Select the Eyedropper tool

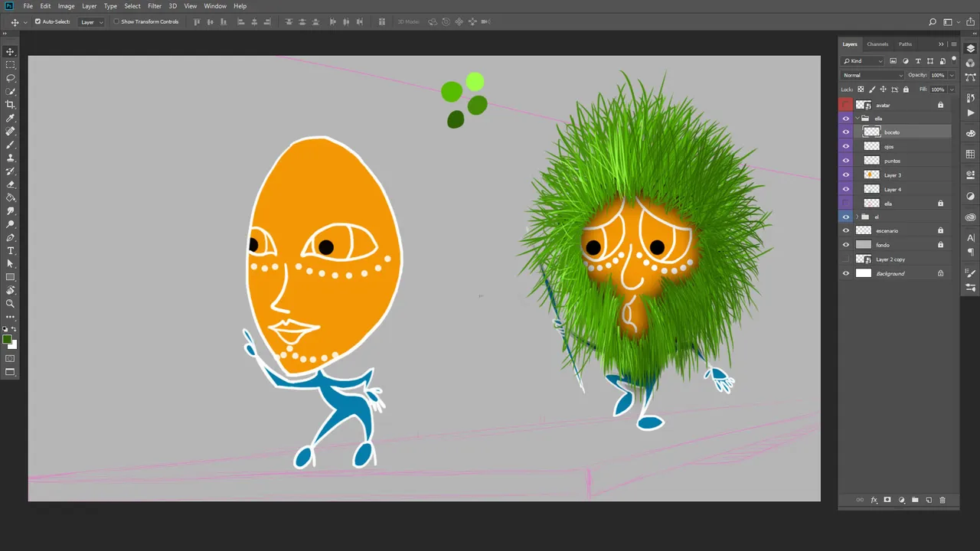click(10, 118)
